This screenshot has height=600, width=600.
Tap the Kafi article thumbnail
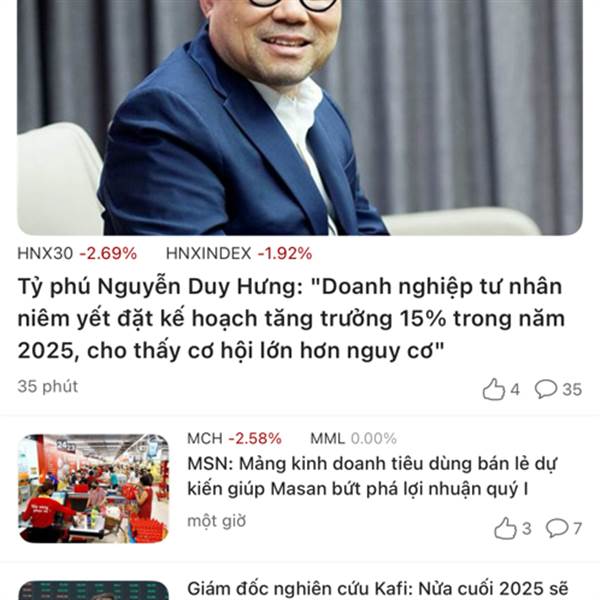tap(93, 590)
